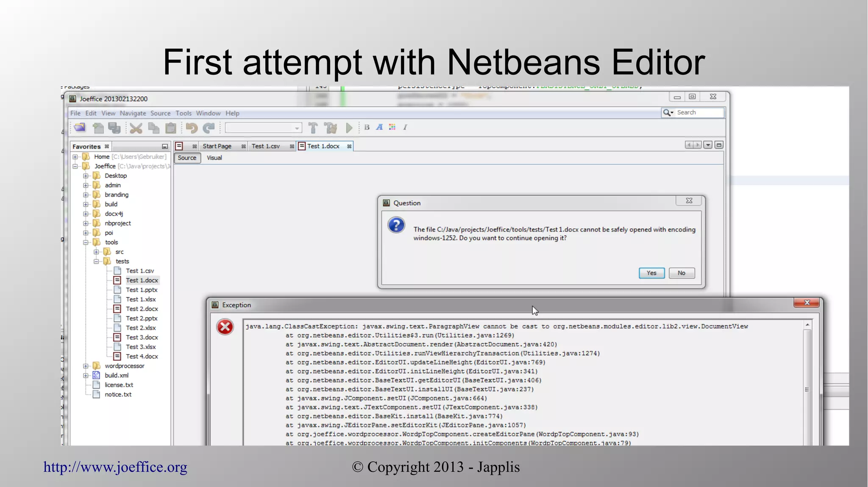Click the Cut scissors icon

(136, 127)
